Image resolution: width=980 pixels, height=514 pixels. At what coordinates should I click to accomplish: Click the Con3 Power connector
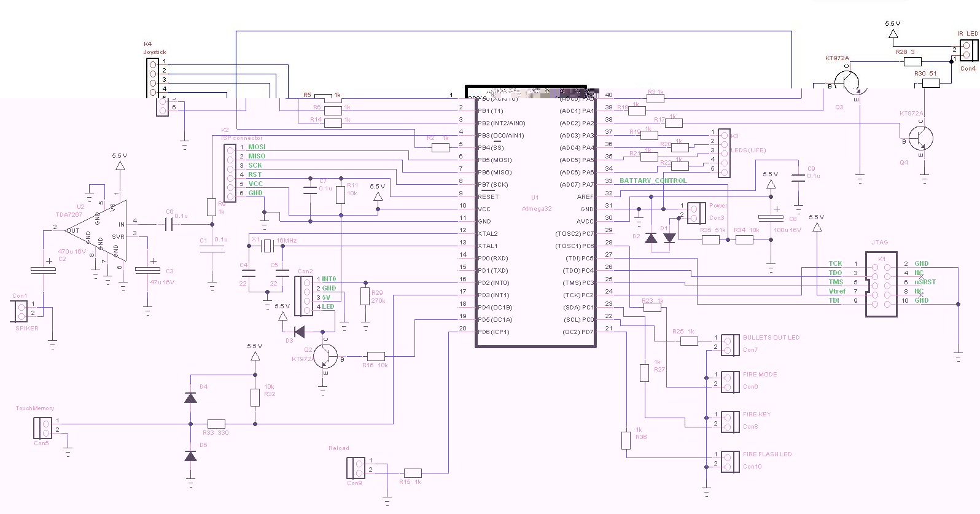pyautogui.click(x=696, y=212)
